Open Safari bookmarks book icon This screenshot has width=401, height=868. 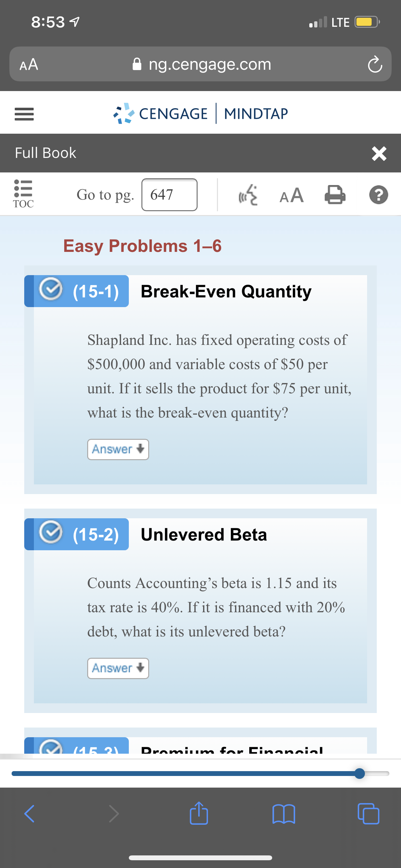[x=284, y=814]
